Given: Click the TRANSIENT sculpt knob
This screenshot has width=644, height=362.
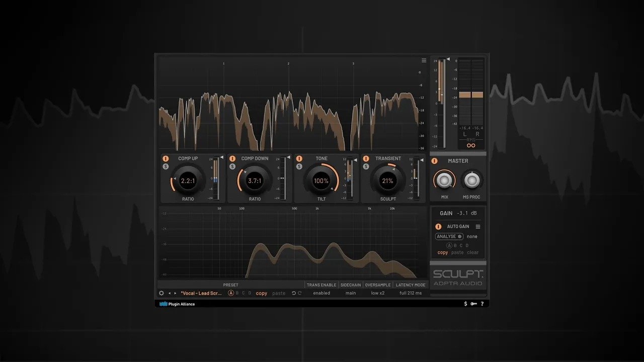Looking at the screenshot, I should tap(387, 181).
